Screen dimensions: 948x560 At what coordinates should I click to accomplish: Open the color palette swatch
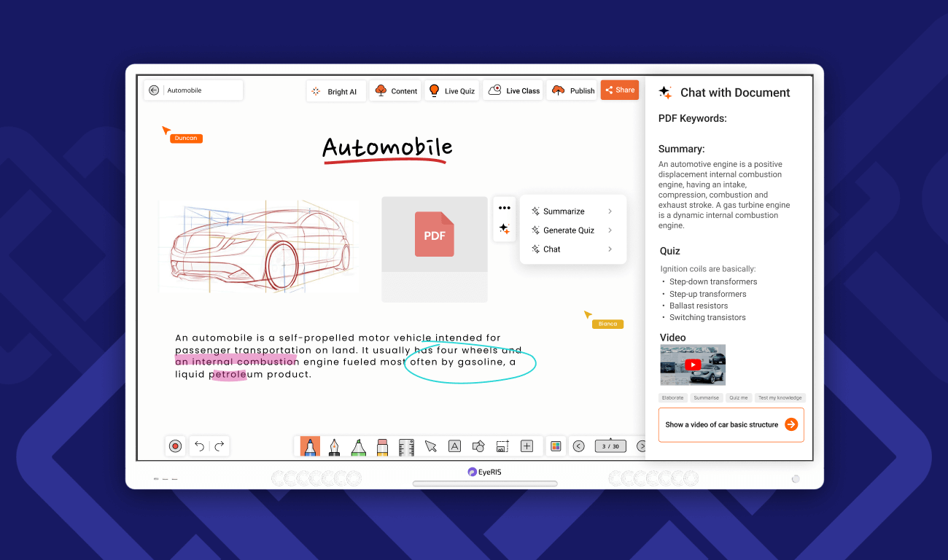click(x=556, y=446)
